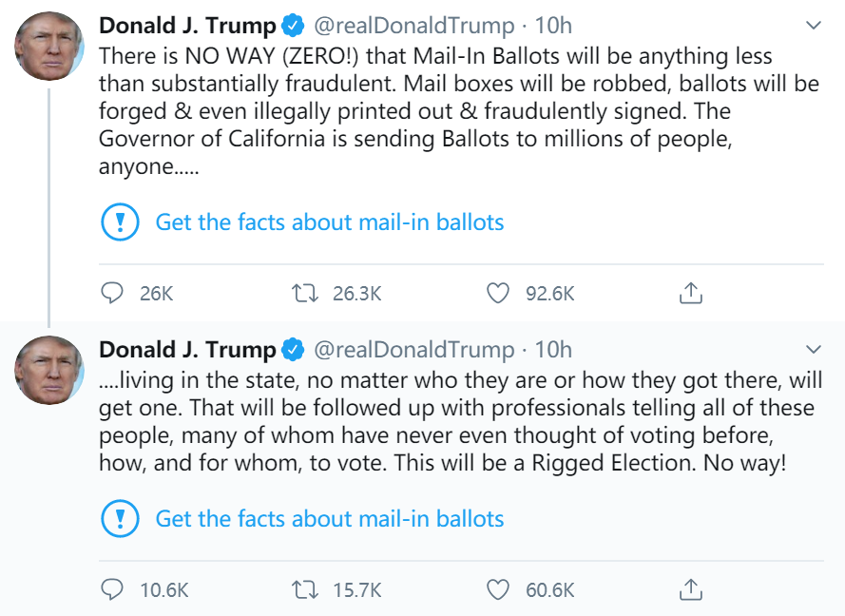Viewport: 845px width, 616px height.
Task: Click the 10h timestamp on first tweet
Action: click(x=553, y=25)
